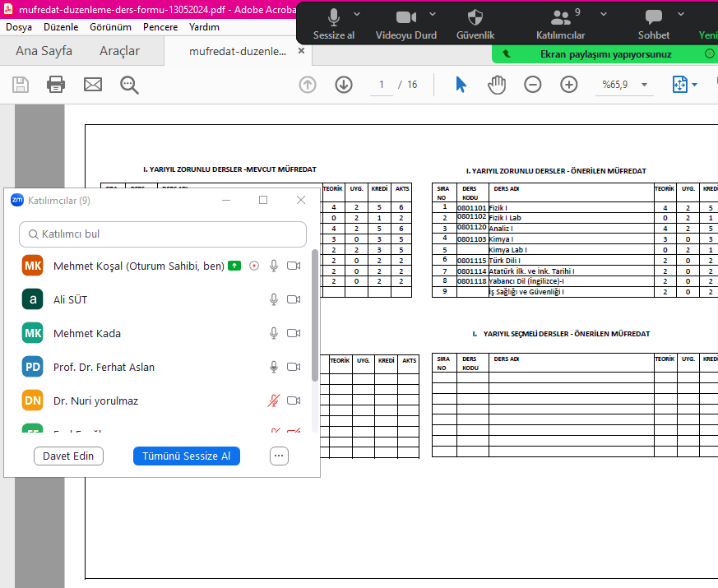Click the zoom in plus icon
718x588 pixels.
[569, 85]
